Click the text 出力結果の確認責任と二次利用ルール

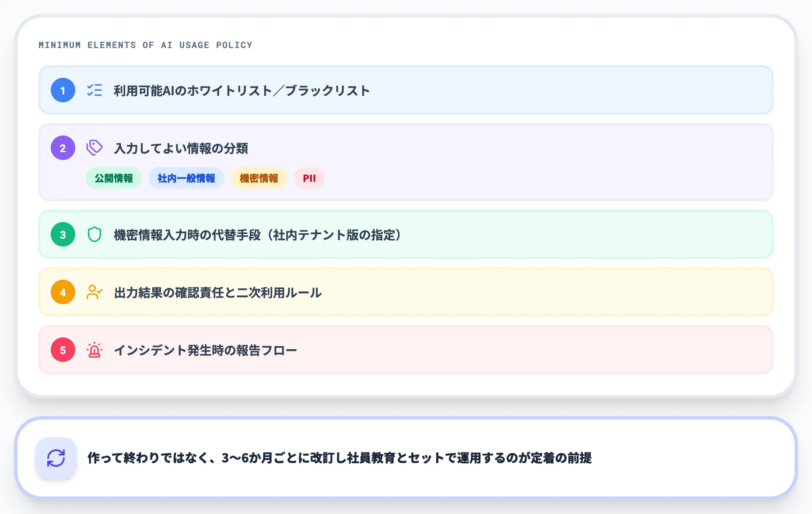218,292
